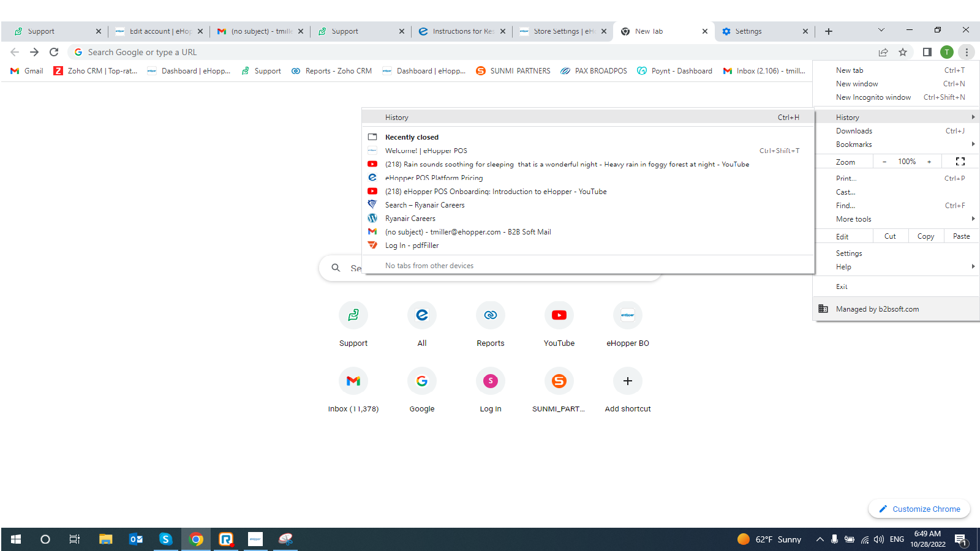The width and height of the screenshot is (980, 551).
Task: Click Paste in the Edit row
Action: point(962,236)
